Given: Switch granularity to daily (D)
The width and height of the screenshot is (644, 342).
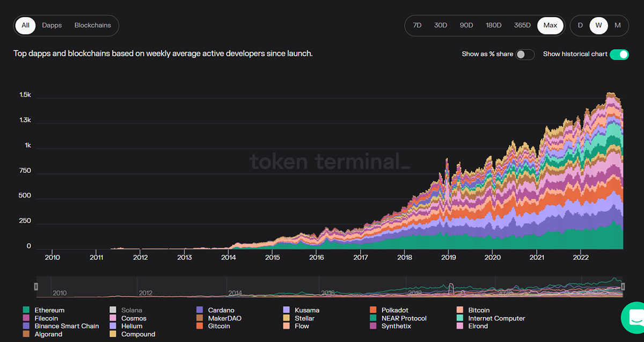Looking at the screenshot, I should [580, 25].
